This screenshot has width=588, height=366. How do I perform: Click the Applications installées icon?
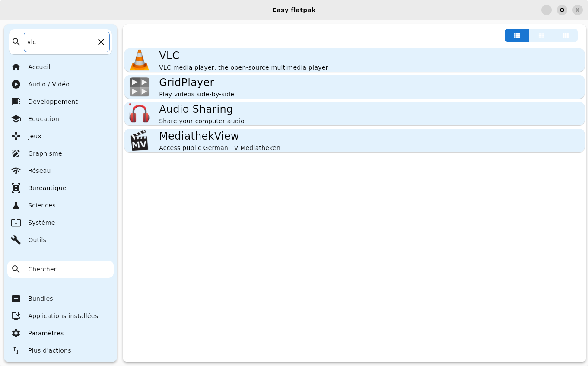tap(16, 316)
